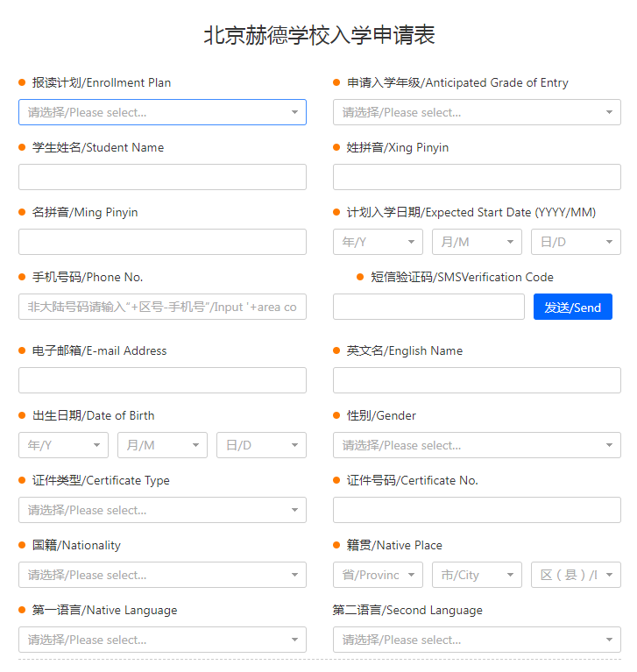This screenshot has width=637, height=672.
Task: Open the Second Language dropdown
Action: 477,640
